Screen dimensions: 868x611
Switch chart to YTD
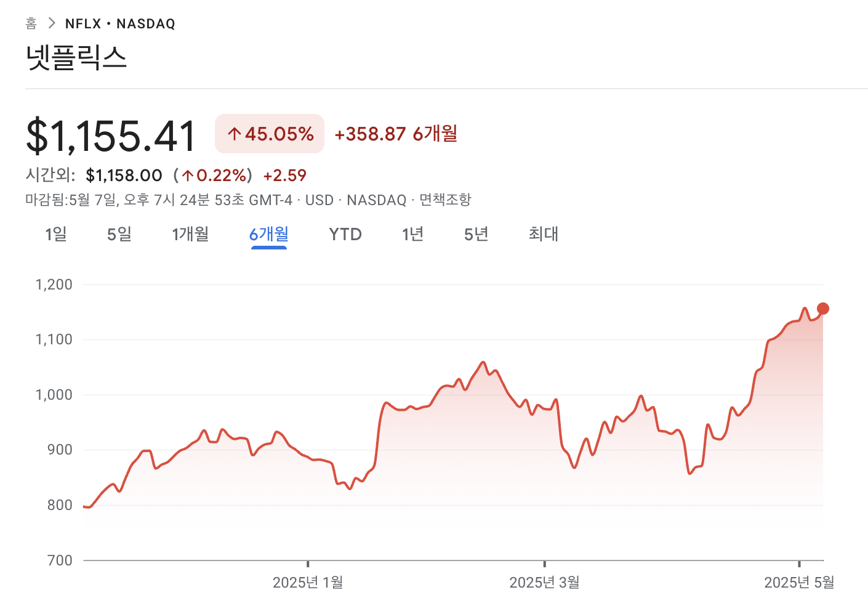click(345, 234)
